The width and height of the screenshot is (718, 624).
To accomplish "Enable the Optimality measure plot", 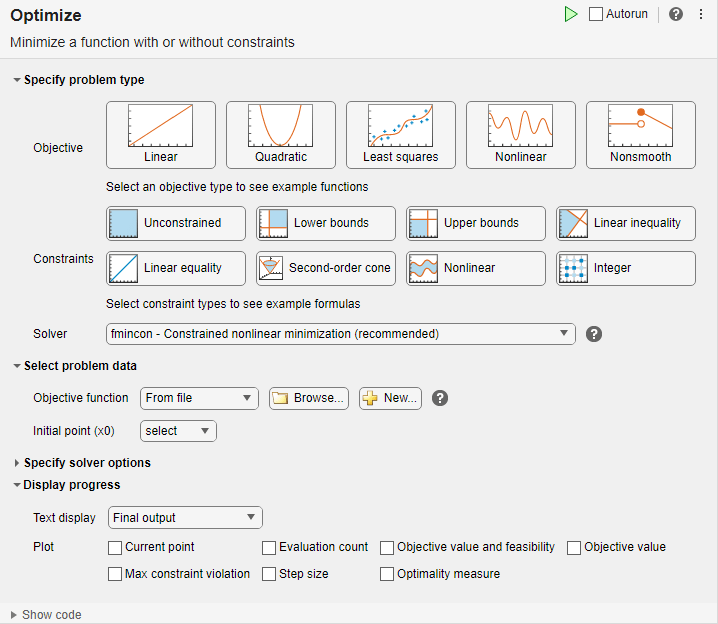I will (387, 574).
